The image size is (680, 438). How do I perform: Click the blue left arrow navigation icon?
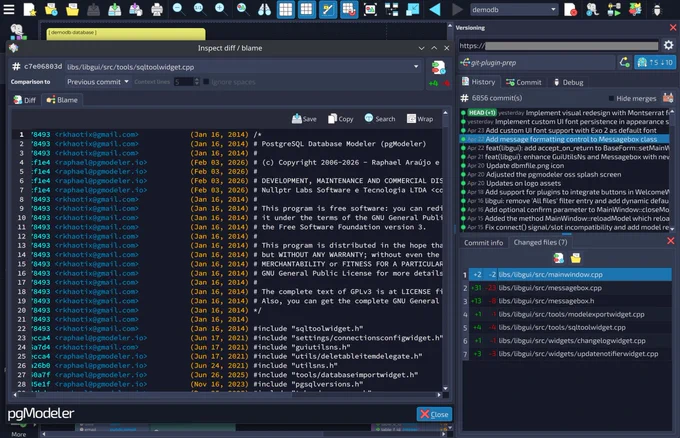point(435,9)
